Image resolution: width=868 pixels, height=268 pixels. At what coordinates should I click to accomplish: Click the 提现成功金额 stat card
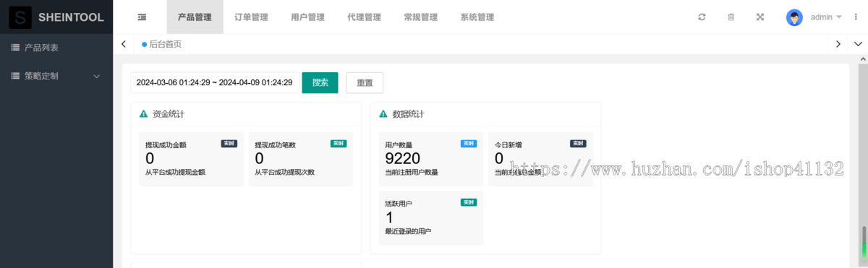tap(191, 159)
